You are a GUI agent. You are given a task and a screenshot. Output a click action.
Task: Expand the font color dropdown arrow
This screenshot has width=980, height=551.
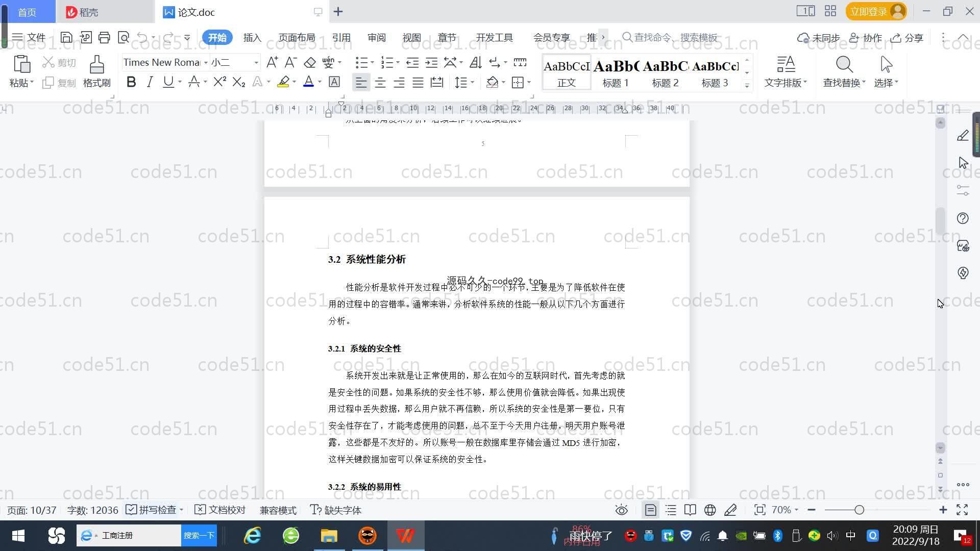click(320, 82)
